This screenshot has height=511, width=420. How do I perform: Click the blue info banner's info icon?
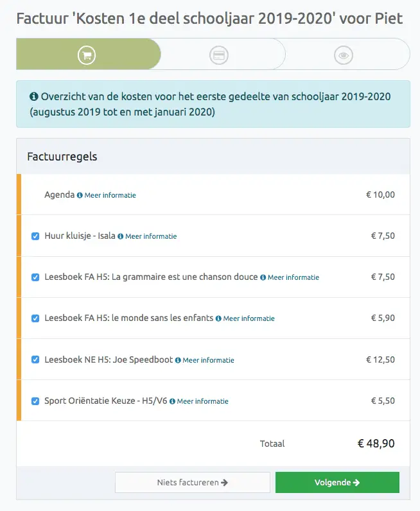coord(34,96)
